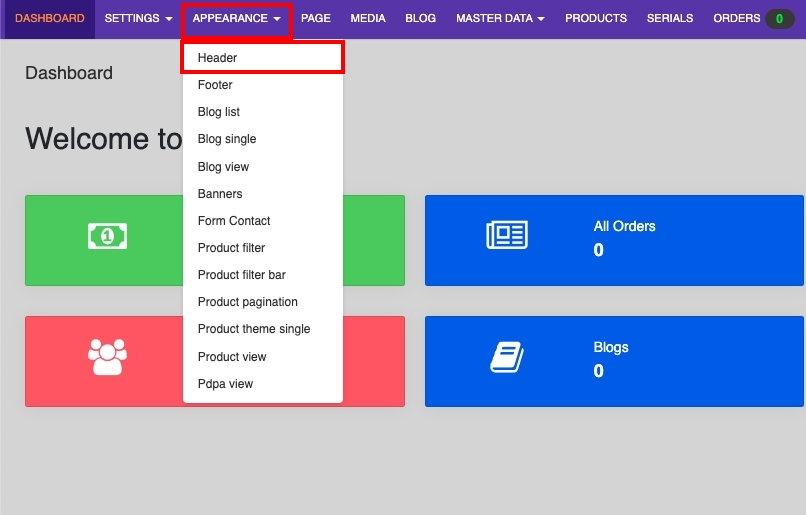
Task: Collapse the Appearance dropdown menu
Action: 236,19
